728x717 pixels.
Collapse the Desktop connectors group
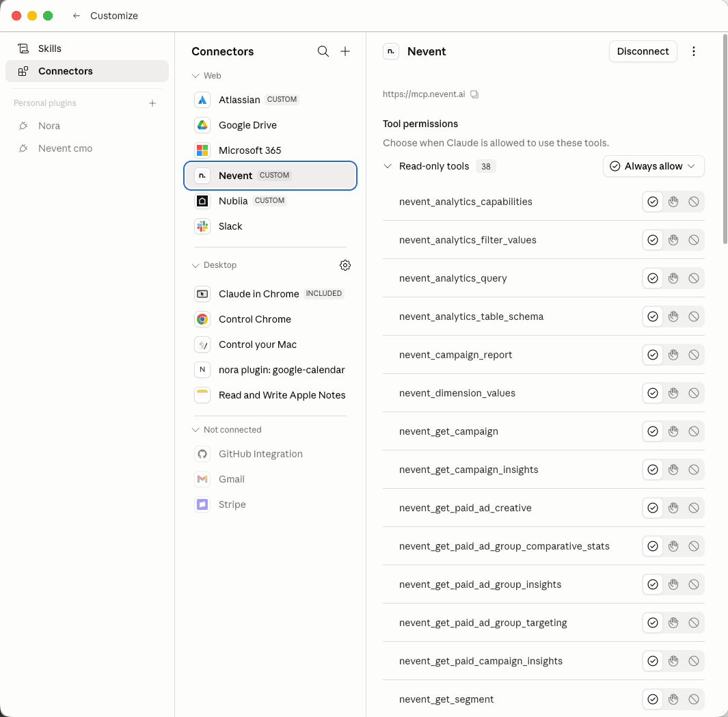pos(196,265)
